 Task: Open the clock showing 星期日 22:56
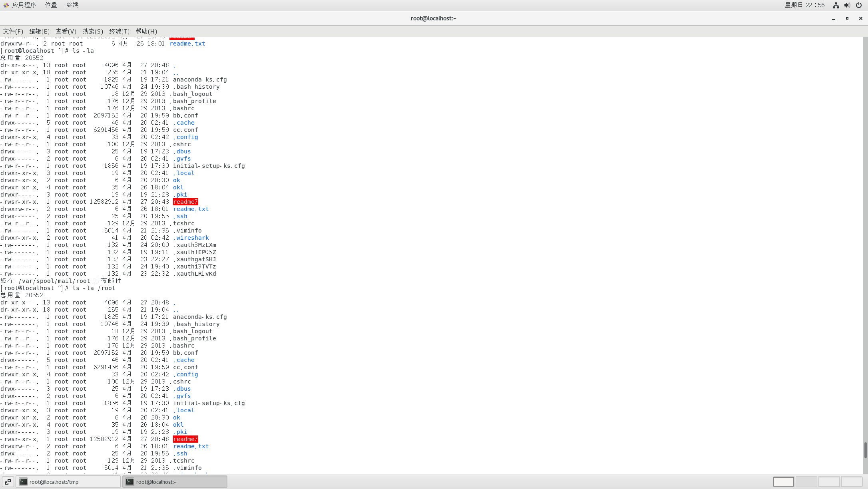pyautogui.click(x=804, y=5)
